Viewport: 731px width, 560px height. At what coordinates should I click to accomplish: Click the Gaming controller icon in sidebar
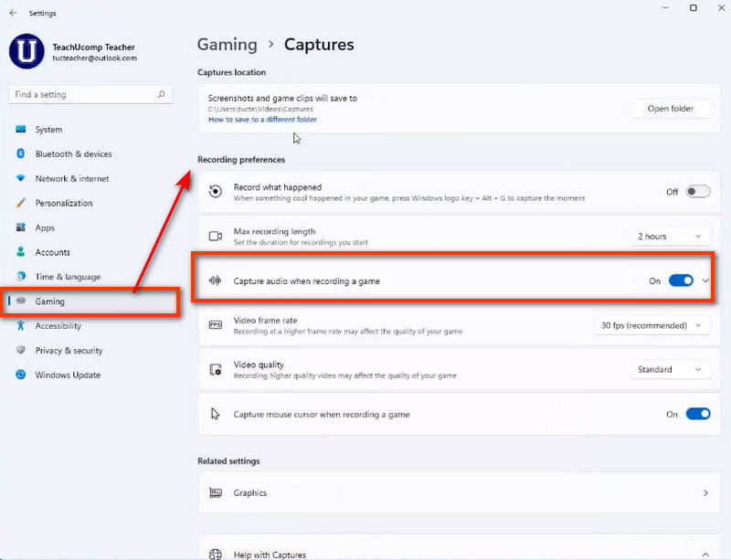click(x=21, y=301)
